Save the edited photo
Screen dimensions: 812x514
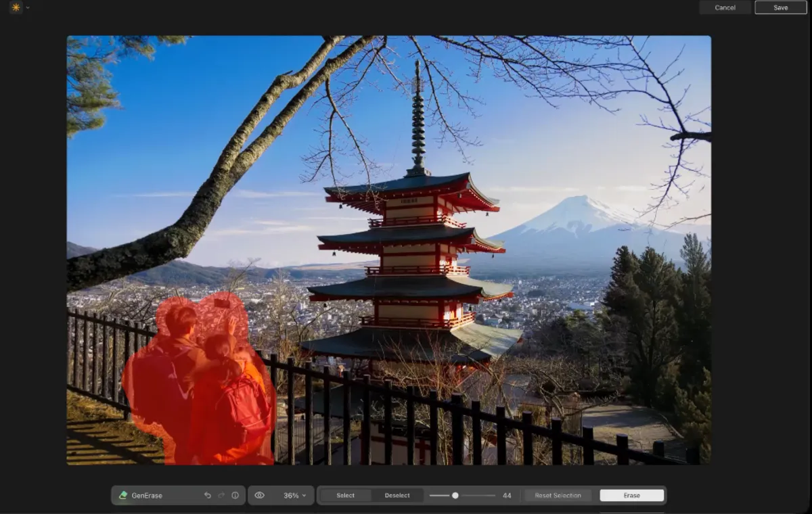(x=780, y=7)
